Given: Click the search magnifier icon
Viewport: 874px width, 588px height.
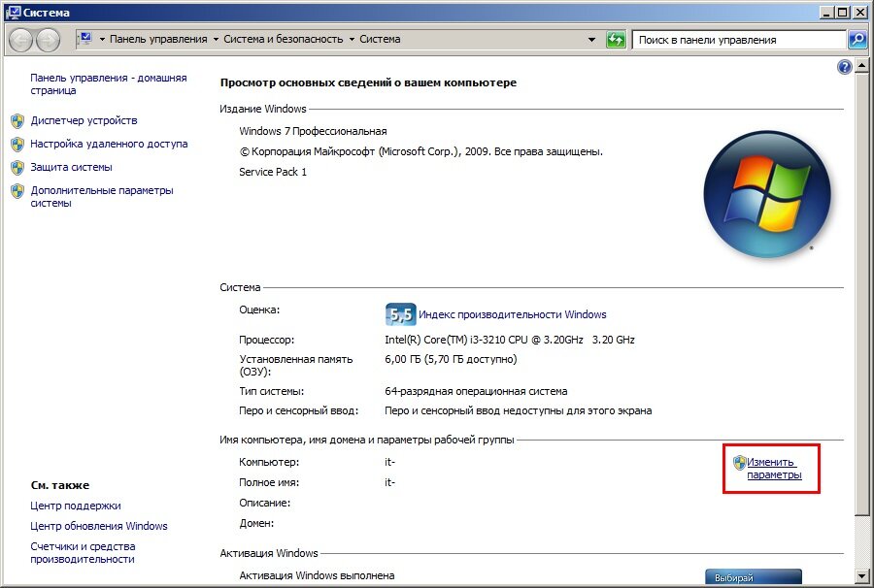Looking at the screenshot, I should coord(857,39).
